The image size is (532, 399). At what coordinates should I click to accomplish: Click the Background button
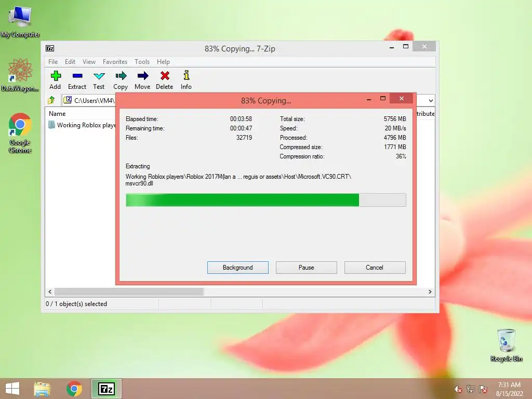pos(238,268)
